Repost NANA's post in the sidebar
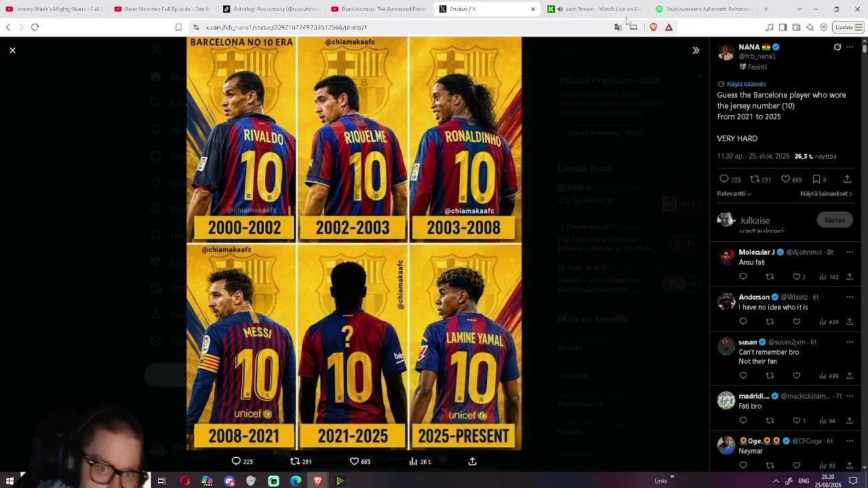This screenshot has width=868, height=488. pos(754,179)
